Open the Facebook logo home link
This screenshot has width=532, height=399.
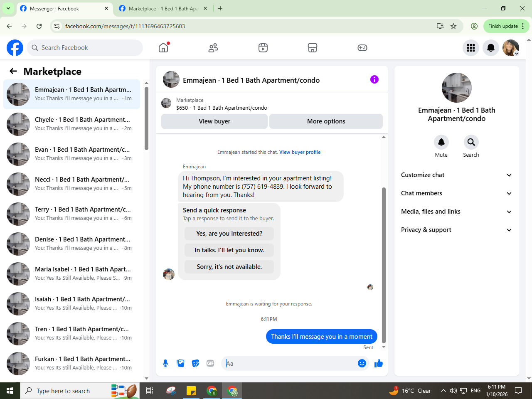tap(15, 48)
